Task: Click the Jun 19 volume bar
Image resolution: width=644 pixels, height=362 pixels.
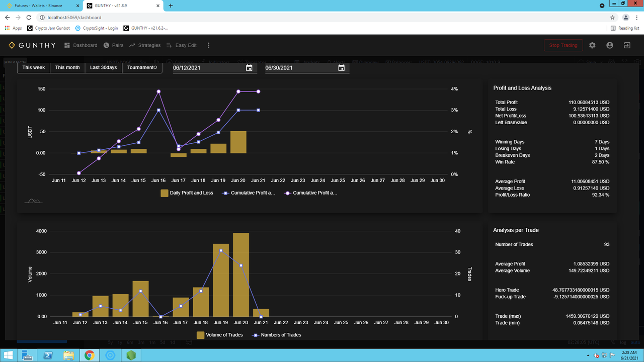Action: click(221, 280)
